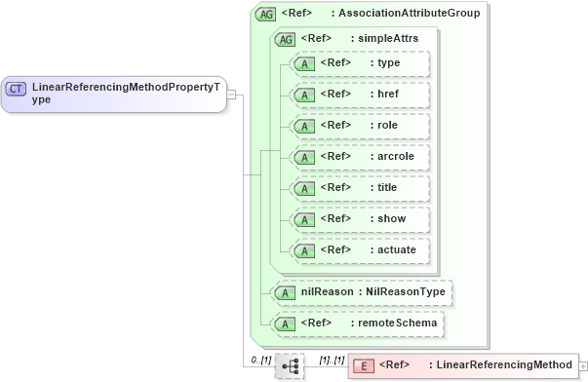Viewport: 588px width, 382px height.
Task: Select the LinearReferencingMethod element label
Action: tap(504, 364)
